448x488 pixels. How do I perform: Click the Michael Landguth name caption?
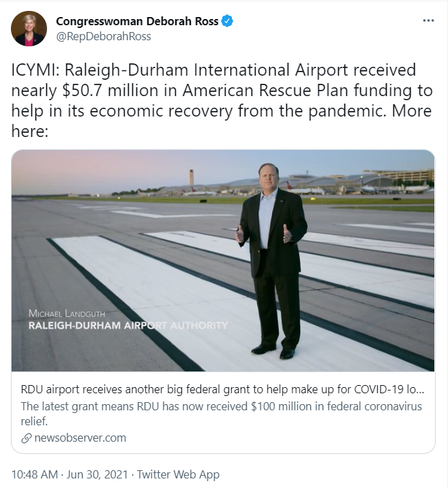click(67, 314)
